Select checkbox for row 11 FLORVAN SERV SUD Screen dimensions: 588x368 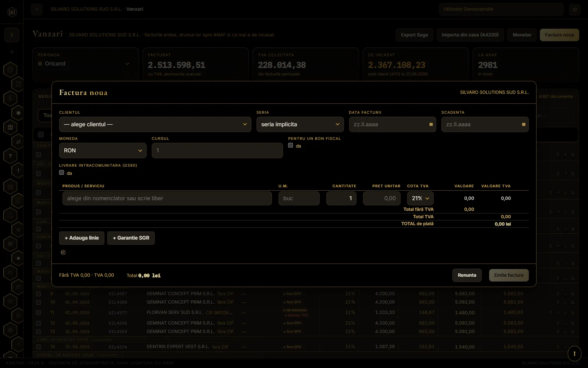[x=39, y=312]
